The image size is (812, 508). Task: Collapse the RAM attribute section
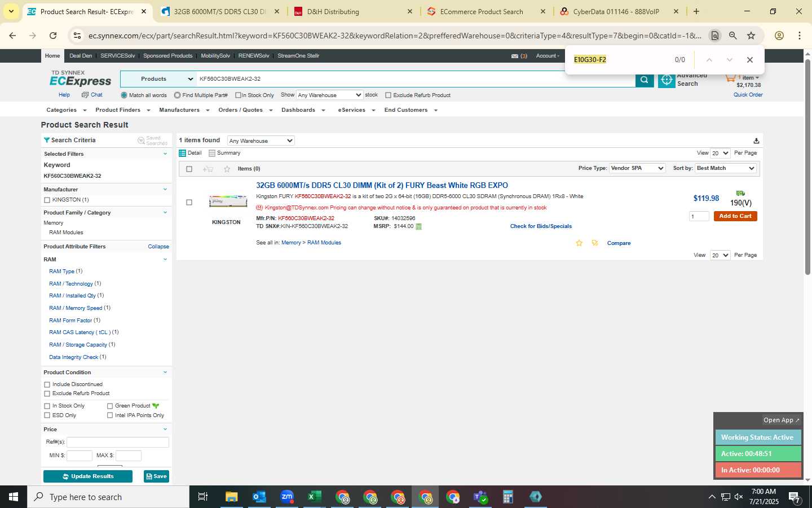(x=165, y=260)
